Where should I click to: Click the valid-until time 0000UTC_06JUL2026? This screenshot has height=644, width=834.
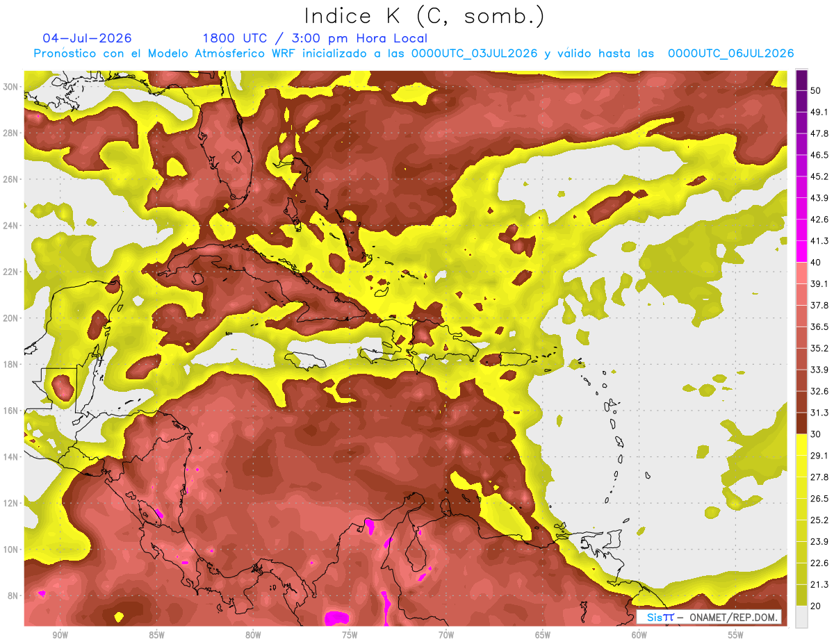tap(730, 53)
